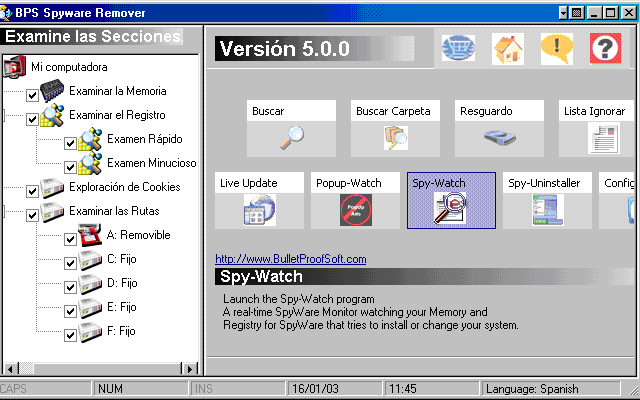Click the Lista Ignorar button label
Screen dimensions: 640x400
pyautogui.click(x=594, y=111)
